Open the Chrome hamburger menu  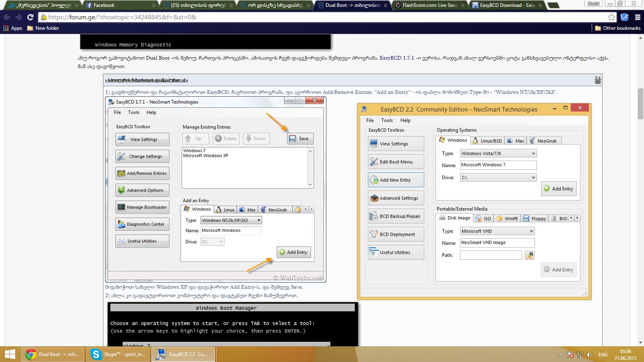click(x=638, y=17)
